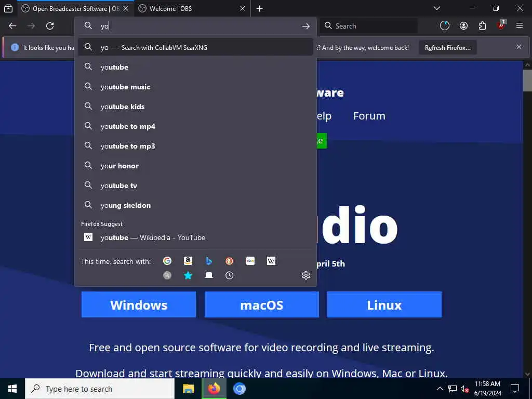Viewport: 532px width, 399px height.
Task: Click the Windows download button
Action: (x=139, y=304)
